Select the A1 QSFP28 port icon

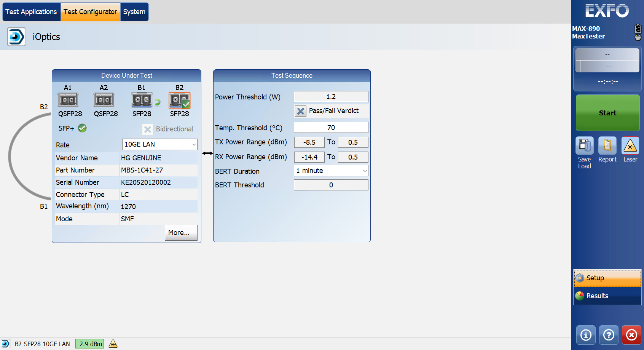[68, 100]
